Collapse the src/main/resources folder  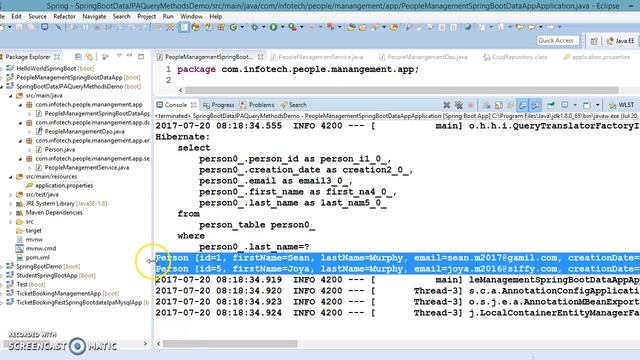click(x=11, y=176)
